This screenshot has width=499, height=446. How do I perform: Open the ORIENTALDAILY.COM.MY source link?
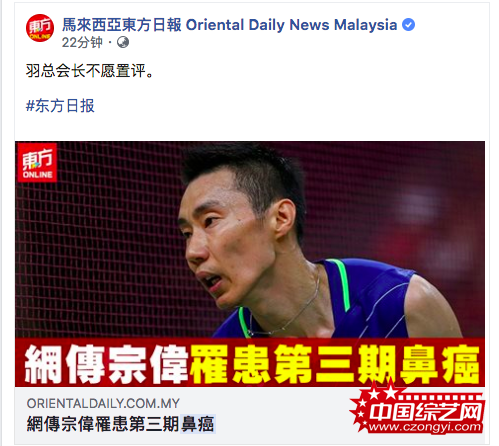click(x=103, y=403)
